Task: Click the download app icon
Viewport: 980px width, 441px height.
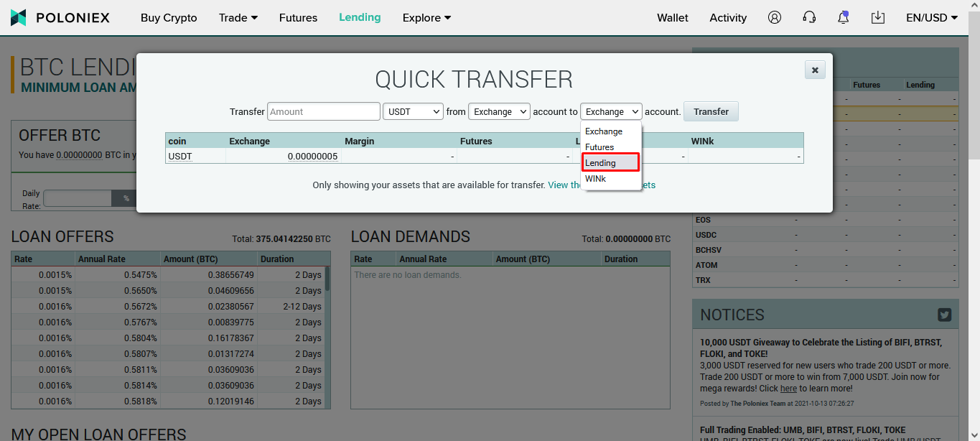Action: pos(877,18)
